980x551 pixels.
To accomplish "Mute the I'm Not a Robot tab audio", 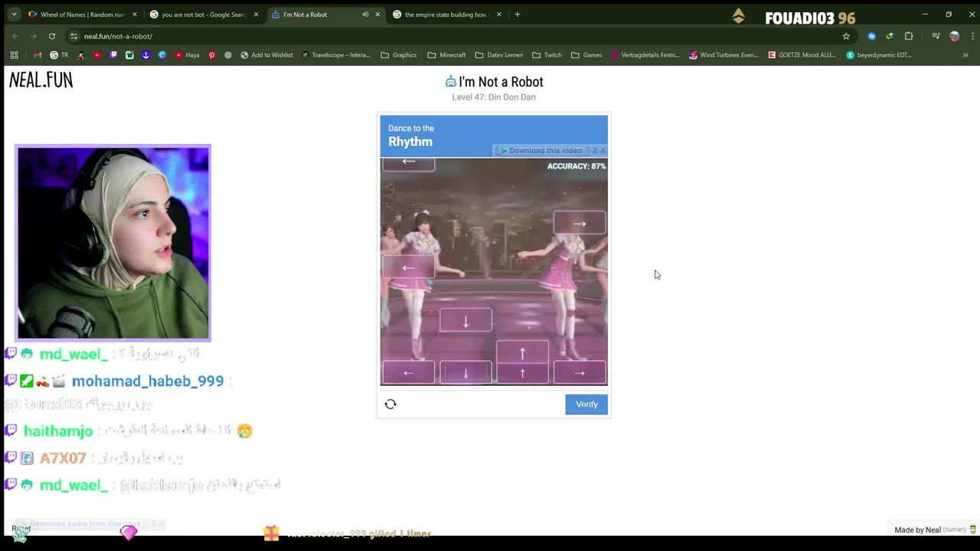I will click(x=365, y=15).
